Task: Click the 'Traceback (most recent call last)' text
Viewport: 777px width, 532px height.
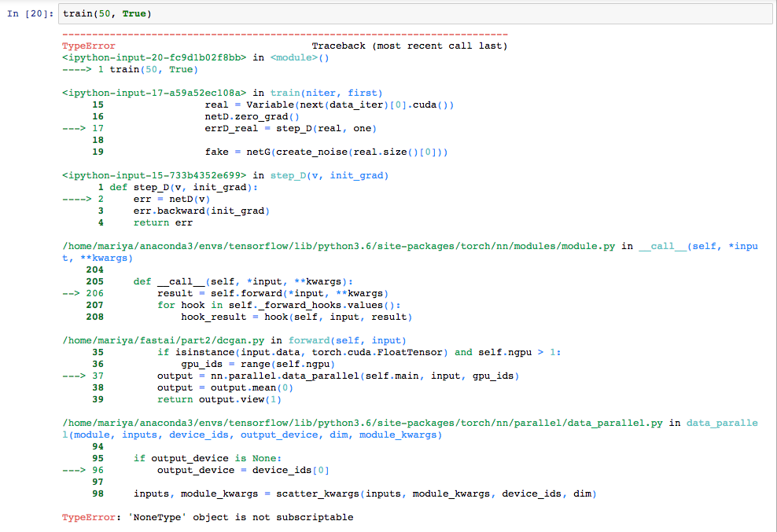Action: (409, 46)
